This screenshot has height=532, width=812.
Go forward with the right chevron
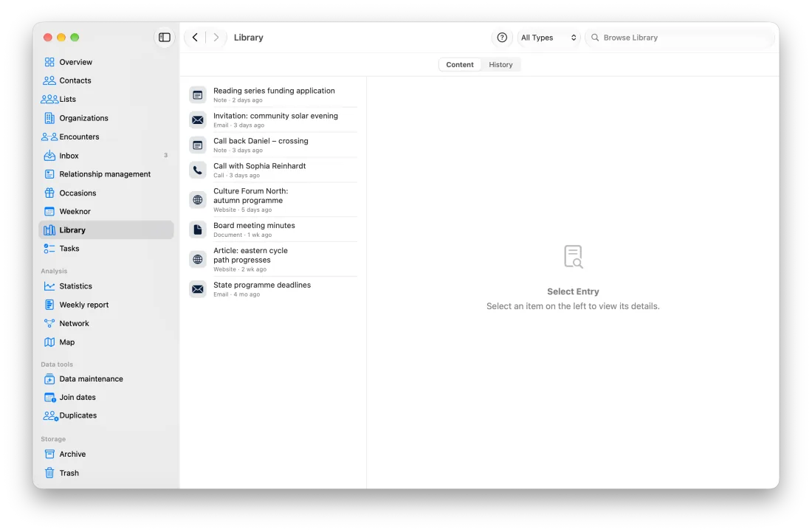(216, 37)
